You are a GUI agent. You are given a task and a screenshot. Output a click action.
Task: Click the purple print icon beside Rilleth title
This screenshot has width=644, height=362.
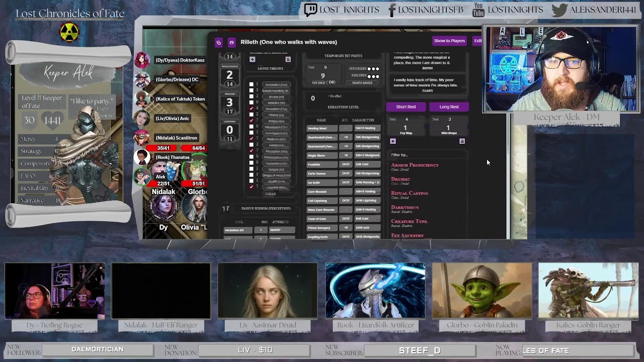pyautogui.click(x=231, y=42)
